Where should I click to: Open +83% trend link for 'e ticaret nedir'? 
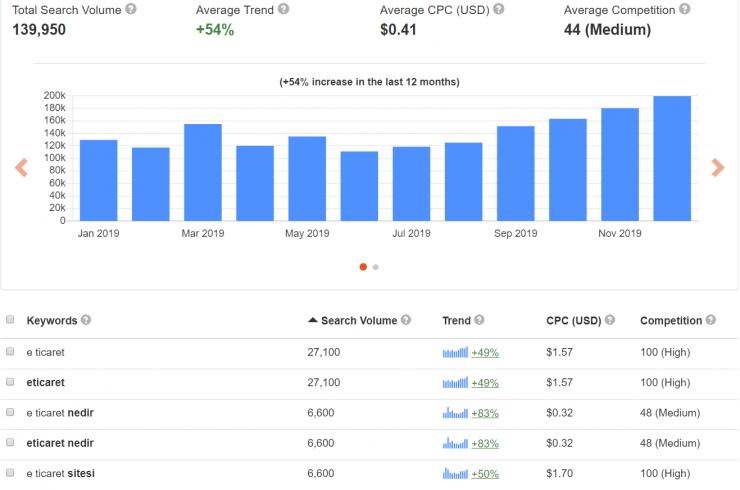point(485,413)
